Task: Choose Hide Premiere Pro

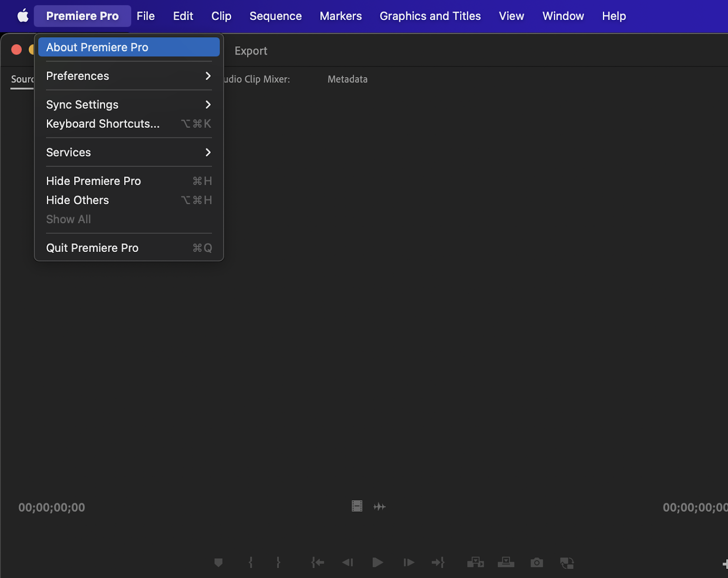Action: click(x=129, y=181)
